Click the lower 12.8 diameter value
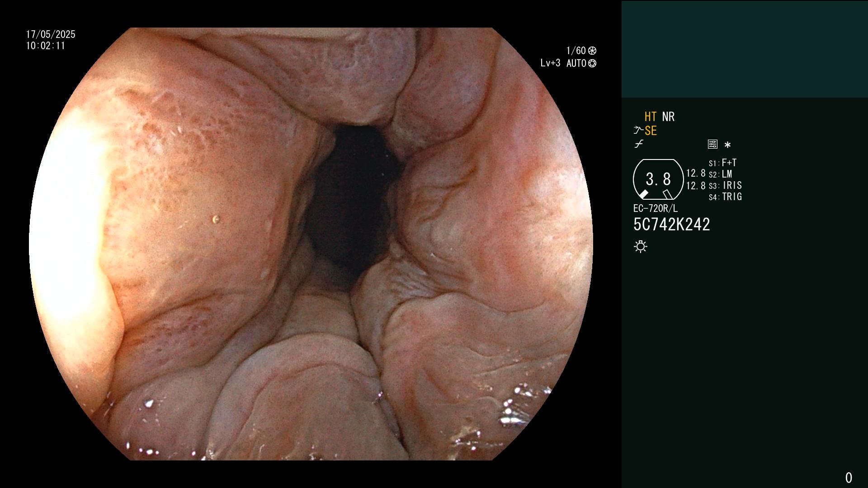Screen dimensions: 868x488 (696, 185)
